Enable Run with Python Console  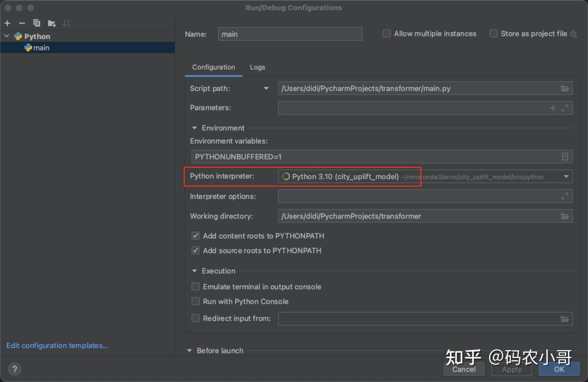[x=196, y=302]
